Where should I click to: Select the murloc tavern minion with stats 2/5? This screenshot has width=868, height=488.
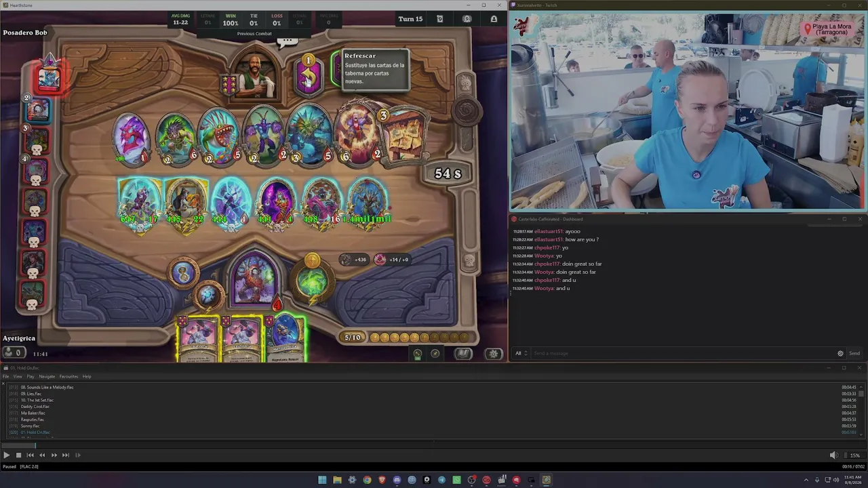(218, 138)
